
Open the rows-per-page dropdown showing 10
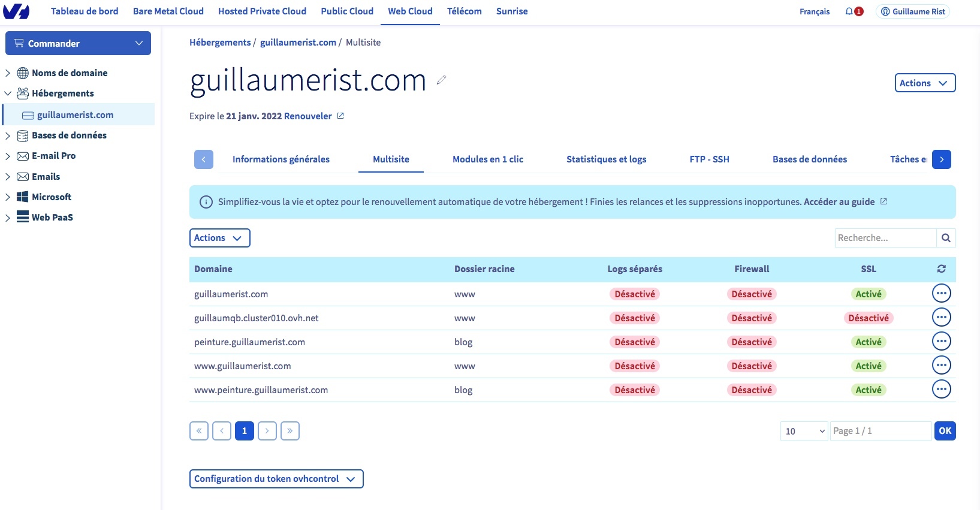pos(804,431)
